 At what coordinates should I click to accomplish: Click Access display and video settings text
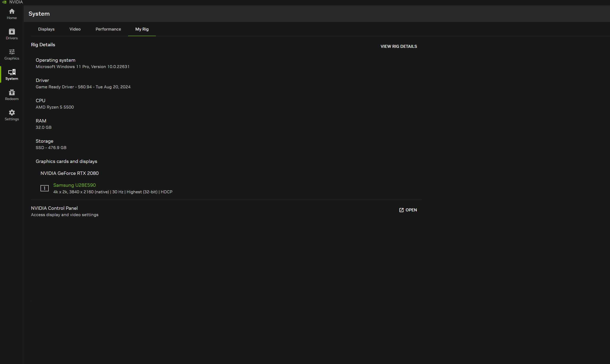pyautogui.click(x=65, y=215)
